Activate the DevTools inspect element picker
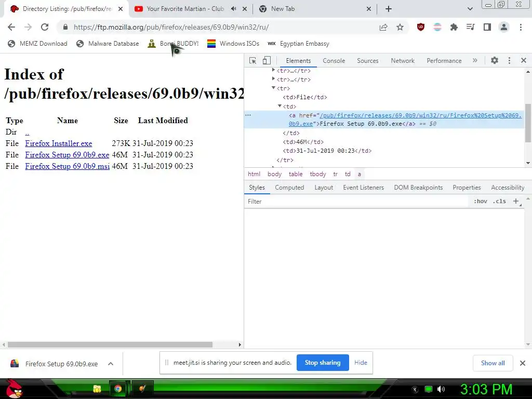Screen dimensions: 532x399 pos(252,60)
